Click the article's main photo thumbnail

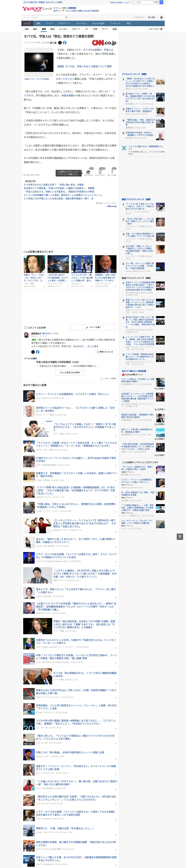click(39, 62)
